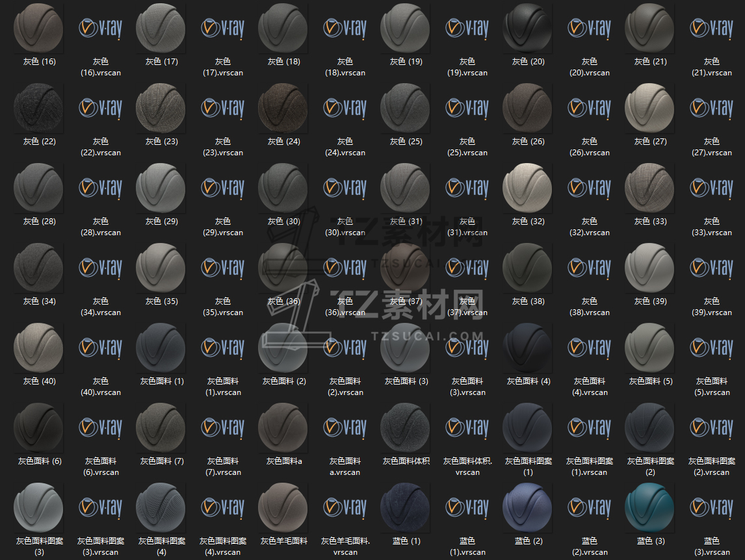Click the 灰色 (17).vrscan V-Ray icon
The width and height of the screenshot is (745, 560).
point(222,28)
